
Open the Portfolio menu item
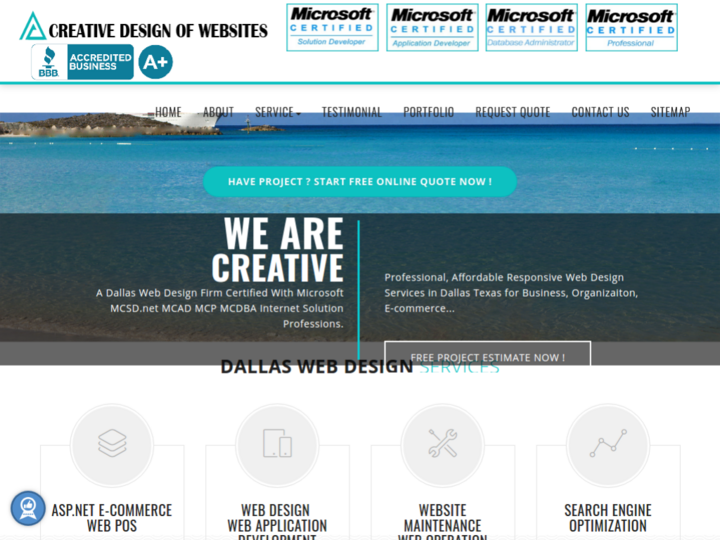pos(428,112)
